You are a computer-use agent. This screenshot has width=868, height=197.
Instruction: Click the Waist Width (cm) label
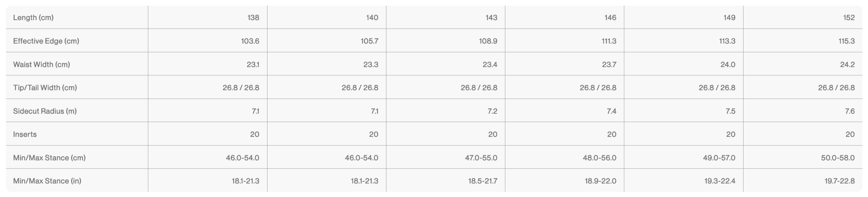coord(41,64)
